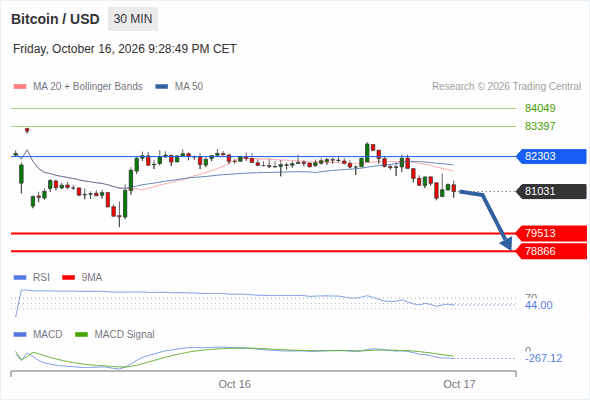
Task: Click the red 78866 support price tag
Action: coord(551,251)
